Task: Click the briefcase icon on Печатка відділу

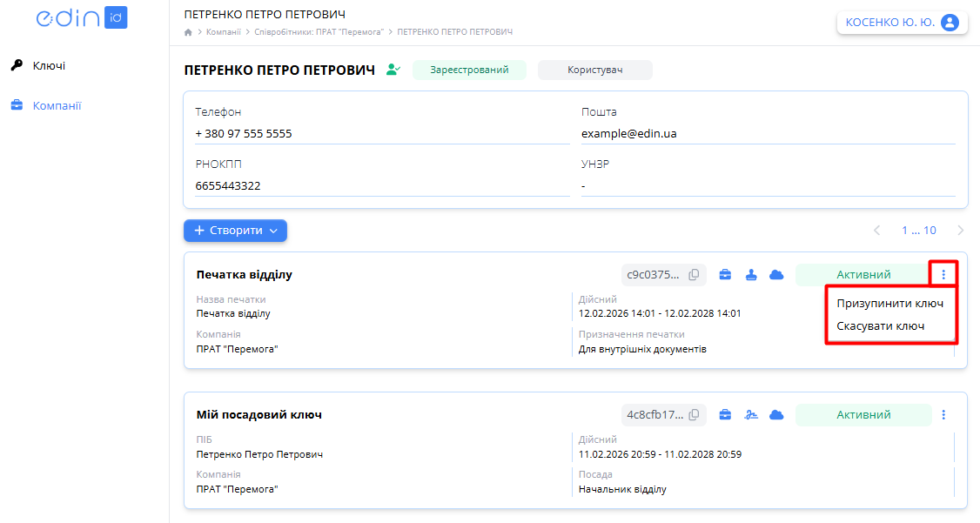Action: pyautogui.click(x=725, y=275)
